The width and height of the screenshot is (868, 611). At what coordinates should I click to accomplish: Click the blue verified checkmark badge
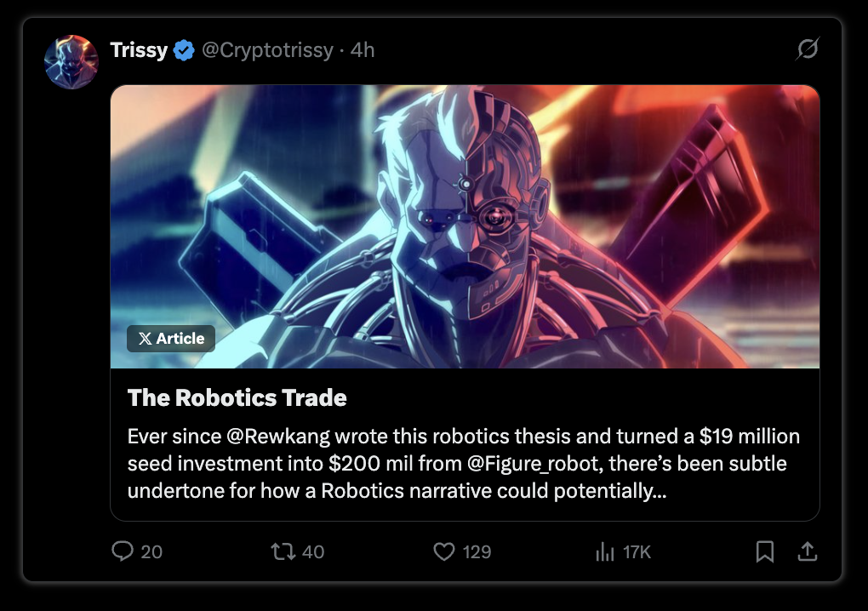pyautogui.click(x=184, y=50)
